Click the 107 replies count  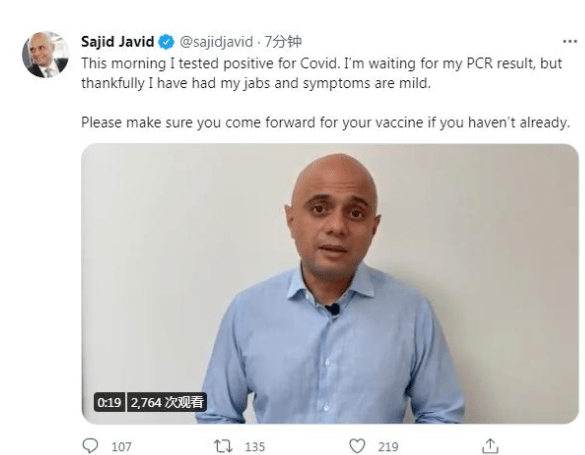(121, 446)
